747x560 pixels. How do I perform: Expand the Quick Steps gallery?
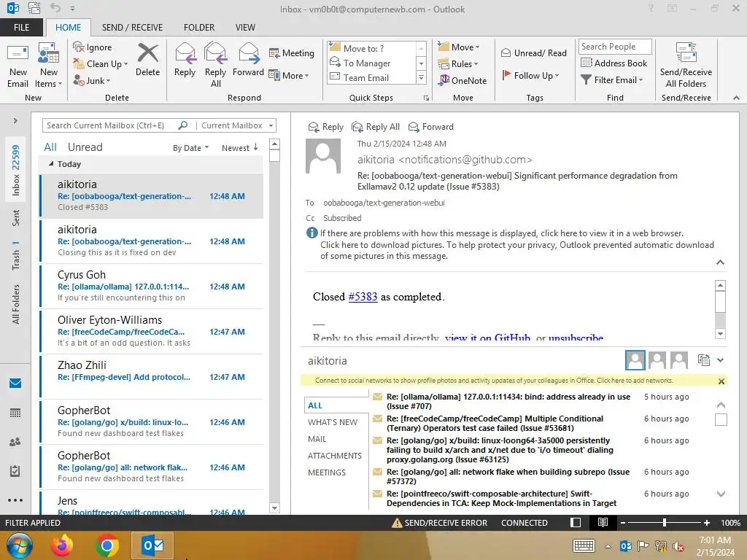pos(421,78)
